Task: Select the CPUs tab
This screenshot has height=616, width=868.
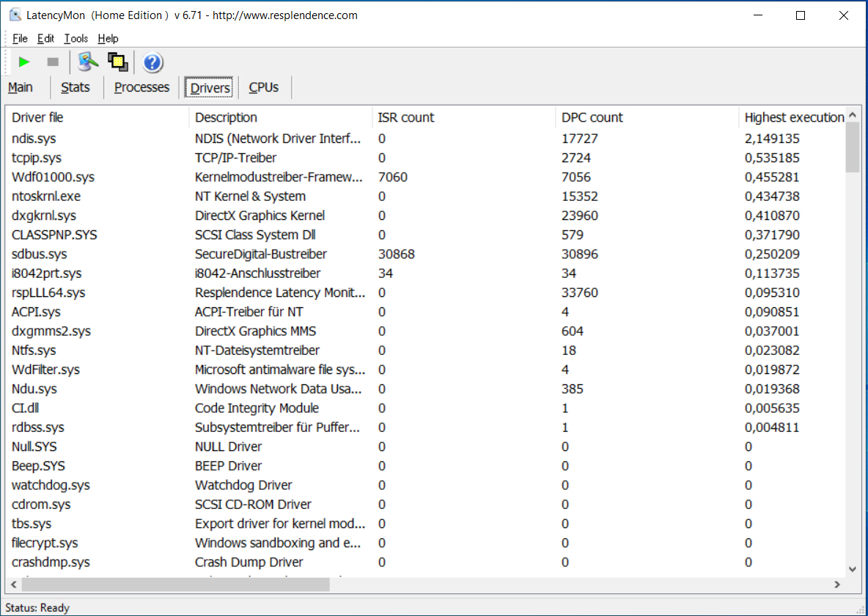Action: (x=264, y=87)
